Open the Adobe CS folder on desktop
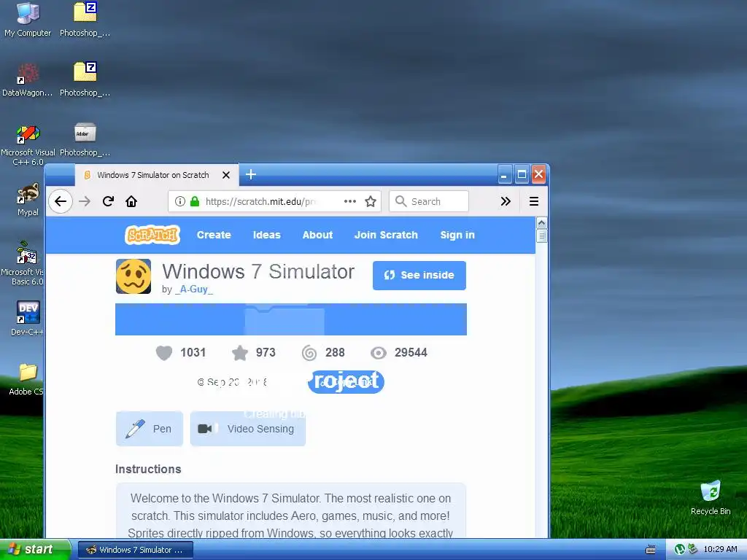 [27, 378]
